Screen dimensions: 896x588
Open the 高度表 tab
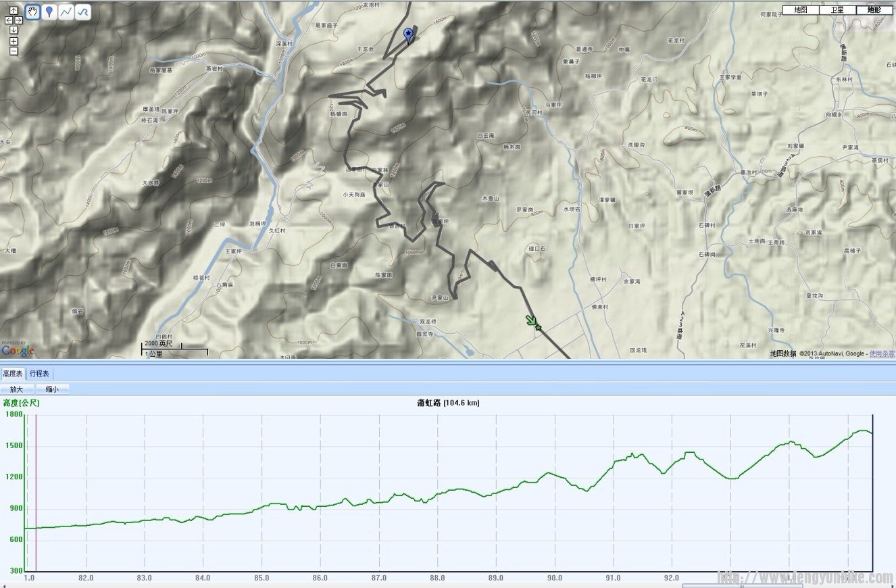click(x=13, y=373)
